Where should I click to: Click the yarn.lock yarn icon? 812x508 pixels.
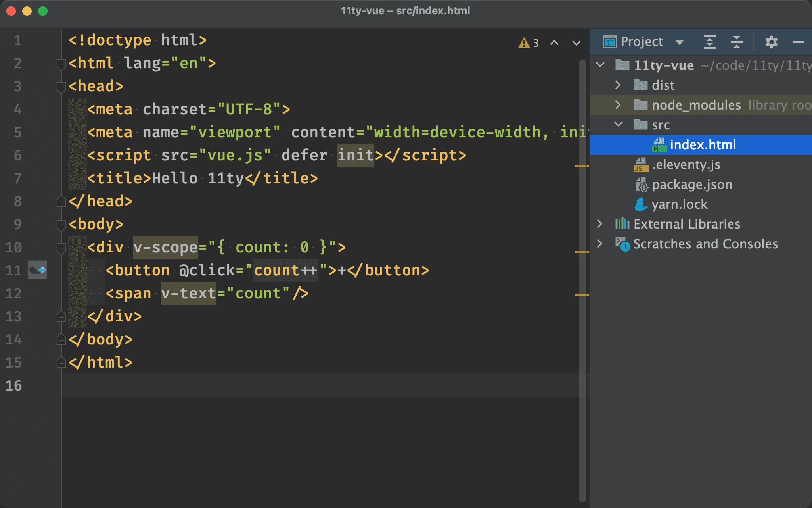click(641, 204)
